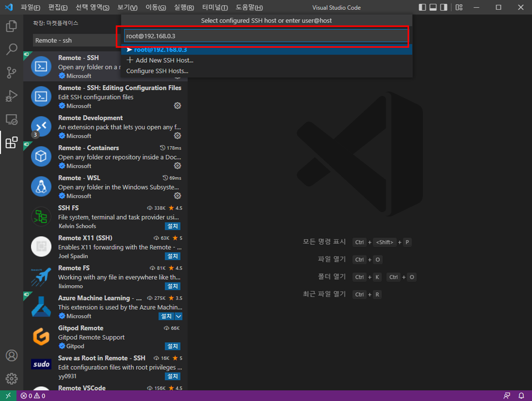Image resolution: width=532 pixels, height=401 pixels.
Task: Install the Remote FS extension
Action: coord(173,286)
